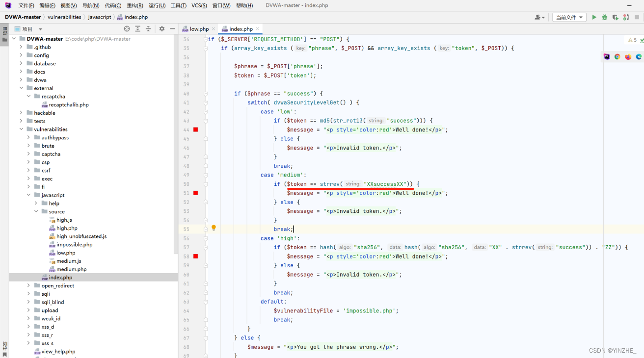Viewport: 644px width, 358px height.
Task: Expand the .github folder
Action: coord(21,47)
